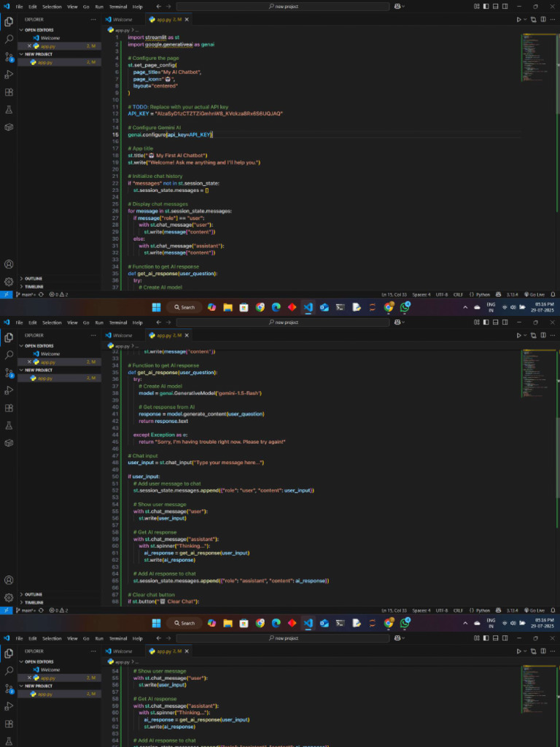Viewport: 560px width, 747px height.
Task: Open Terminal menu in window starting at line 32
Action: [x=118, y=322]
